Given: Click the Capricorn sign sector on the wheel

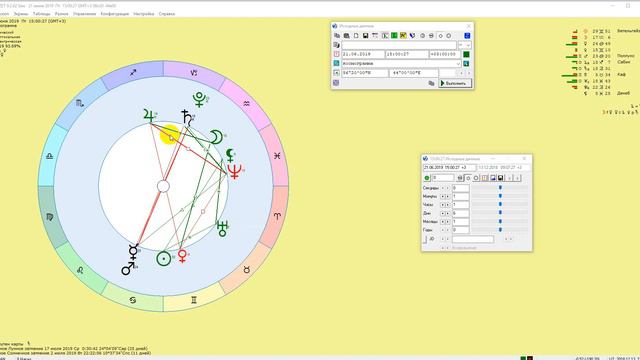Looking at the screenshot, I should tap(193, 73).
